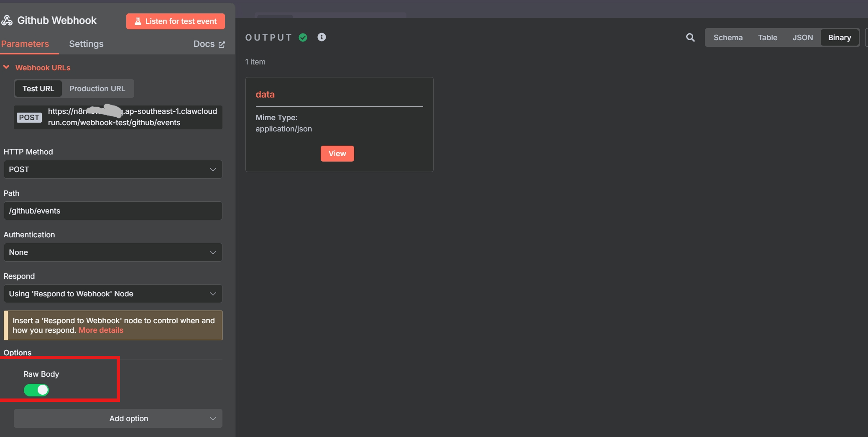
Task: Open the HTTP Method dropdown
Action: point(112,170)
